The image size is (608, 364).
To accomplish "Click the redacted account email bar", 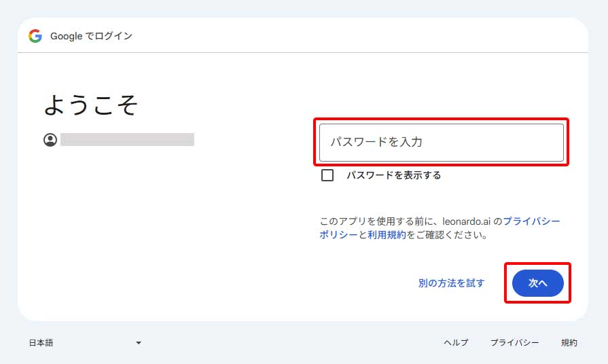I will [127, 140].
